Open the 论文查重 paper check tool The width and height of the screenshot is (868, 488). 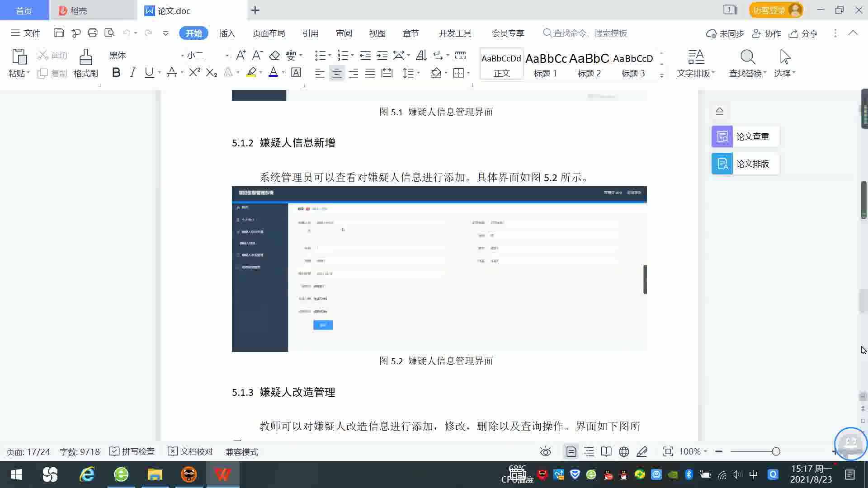tap(745, 136)
